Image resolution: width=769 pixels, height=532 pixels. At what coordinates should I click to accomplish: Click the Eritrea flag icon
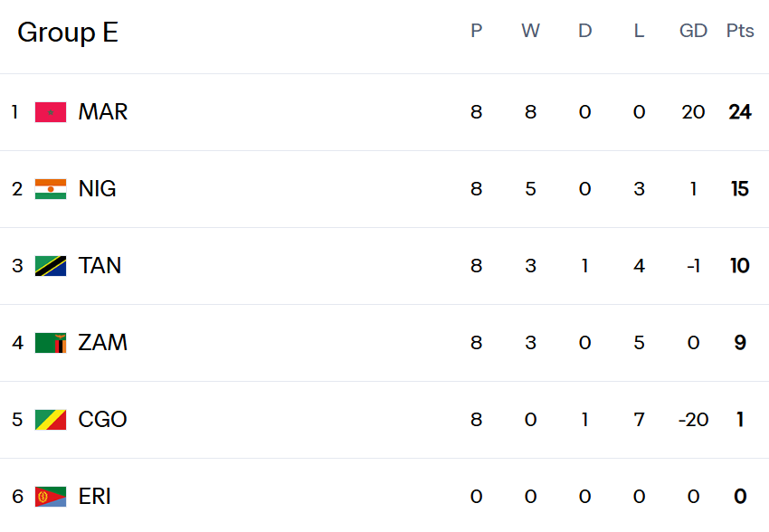[x=51, y=497]
